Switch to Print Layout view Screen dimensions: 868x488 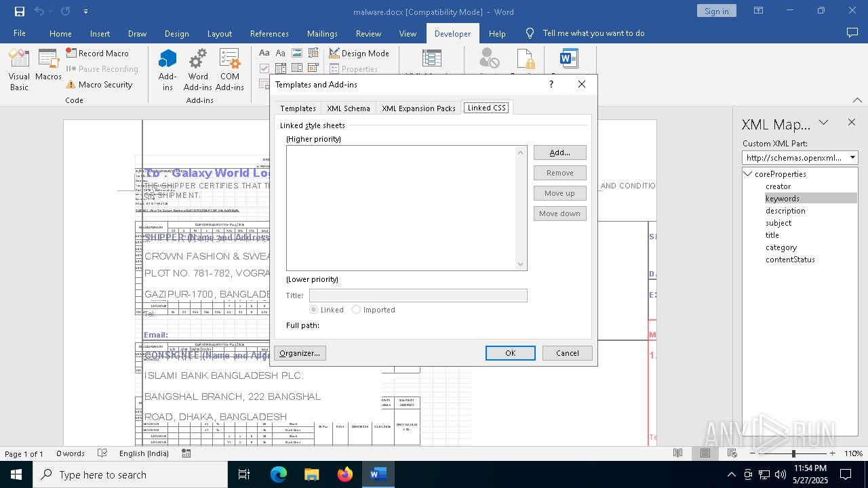[705, 453]
